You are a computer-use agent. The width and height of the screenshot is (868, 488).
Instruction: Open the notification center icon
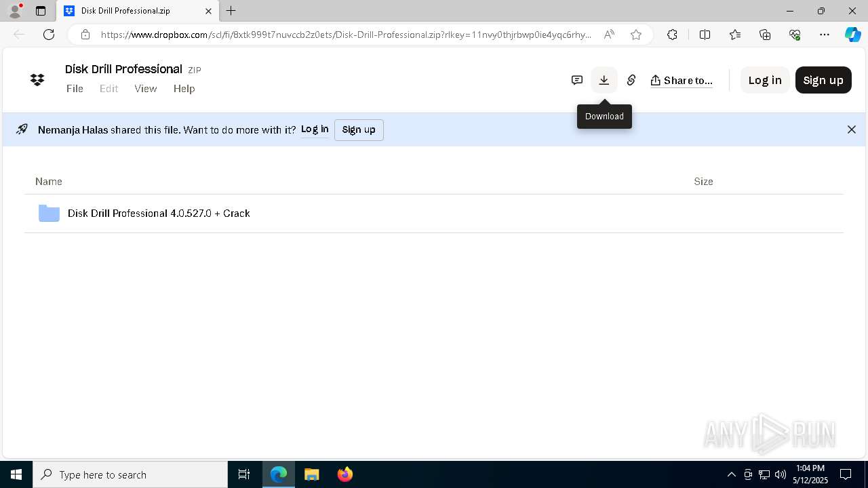point(846,474)
